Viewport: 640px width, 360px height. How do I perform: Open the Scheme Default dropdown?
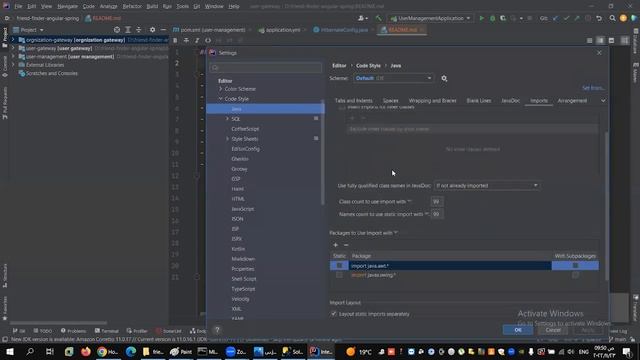point(393,78)
